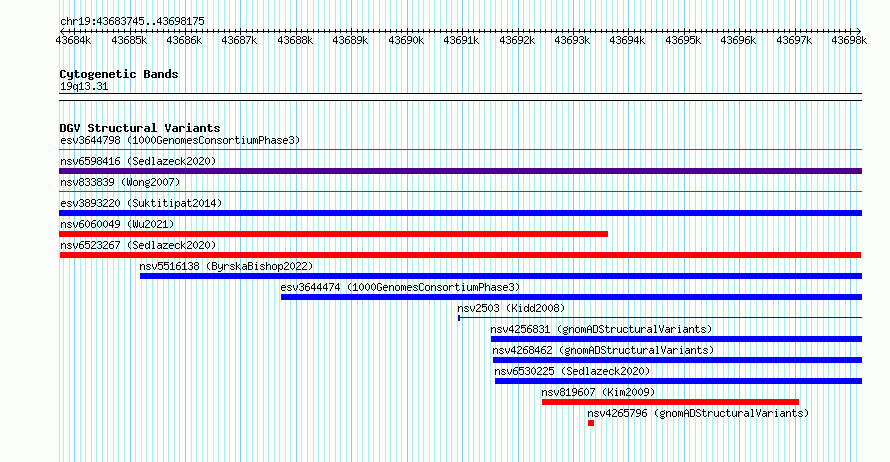This screenshot has width=890, height=462.
Task: Click the 19q13.31 cytogenetic band bar
Action: click(x=460, y=97)
